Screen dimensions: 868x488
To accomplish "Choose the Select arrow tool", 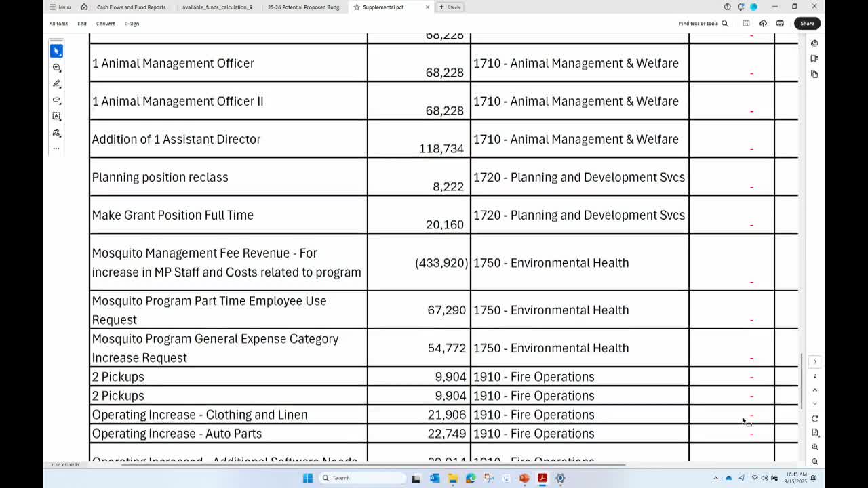I will click(x=56, y=51).
